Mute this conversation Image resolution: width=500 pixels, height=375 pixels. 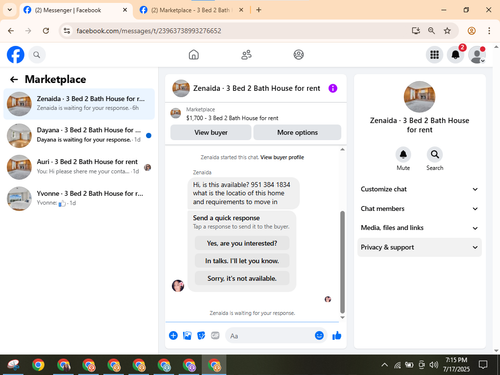pyautogui.click(x=403, y=154)
